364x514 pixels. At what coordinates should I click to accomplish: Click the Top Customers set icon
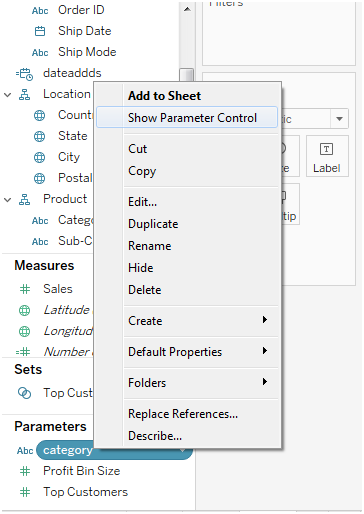(24, 393)
